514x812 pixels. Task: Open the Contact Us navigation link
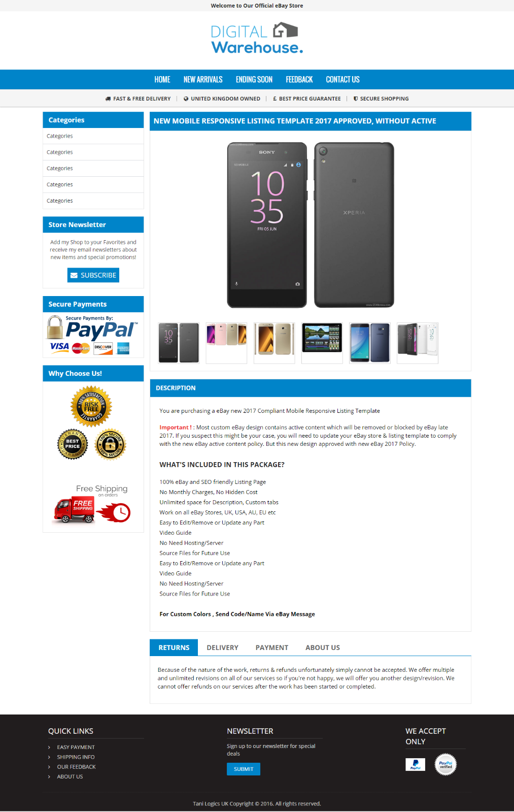[x=342, y=80]
